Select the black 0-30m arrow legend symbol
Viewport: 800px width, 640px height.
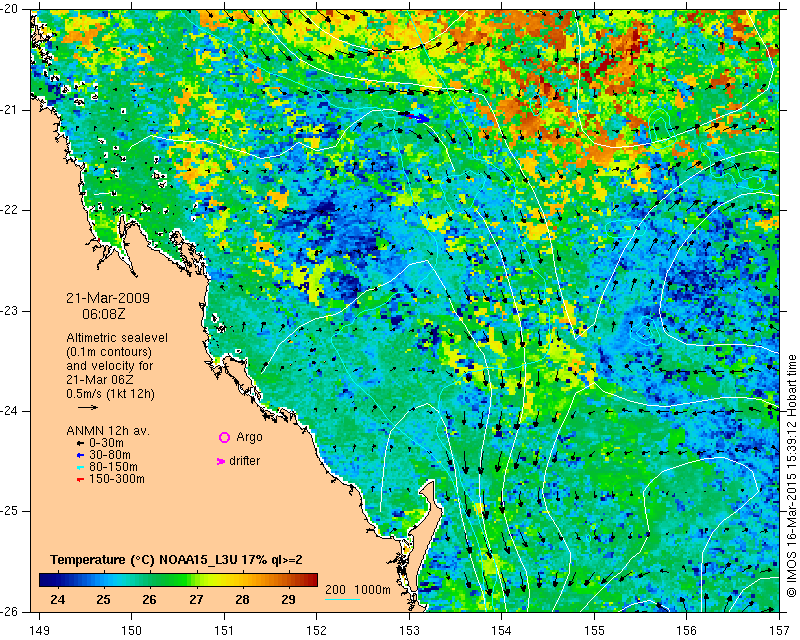pos(80,444)
